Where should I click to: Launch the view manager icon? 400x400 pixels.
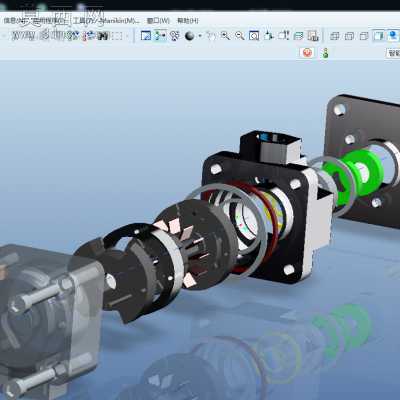[313, 36]
